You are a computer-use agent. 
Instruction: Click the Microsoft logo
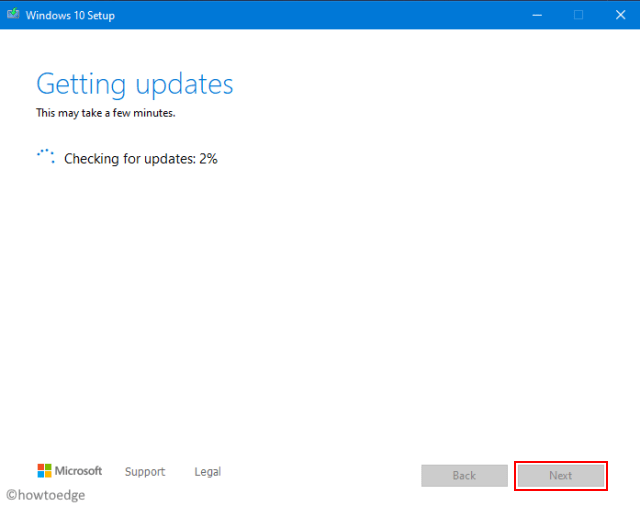coord(70,471)
